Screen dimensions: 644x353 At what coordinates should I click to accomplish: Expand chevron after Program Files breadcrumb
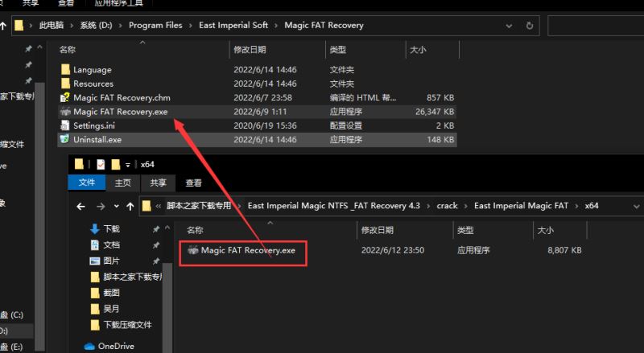coord(191,26)
